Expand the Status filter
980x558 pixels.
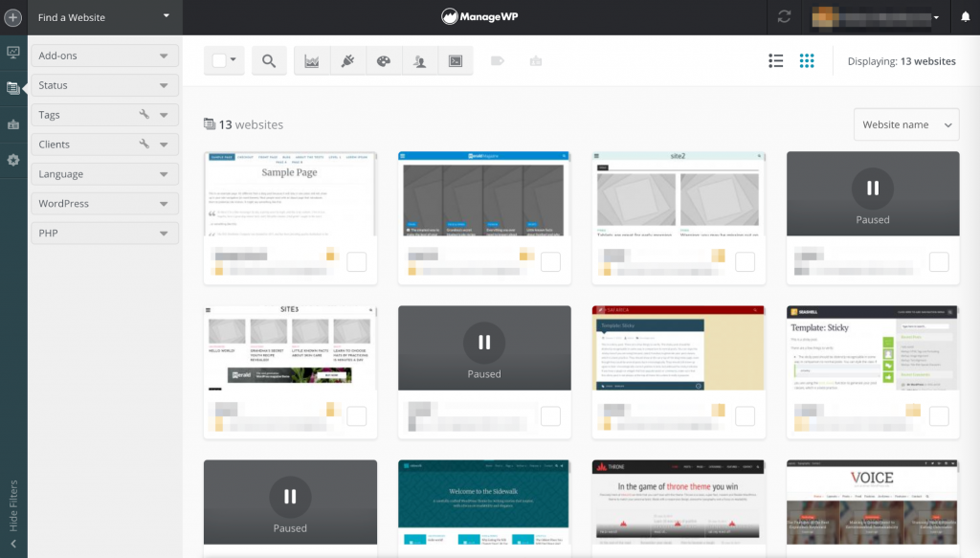[105, 85]
